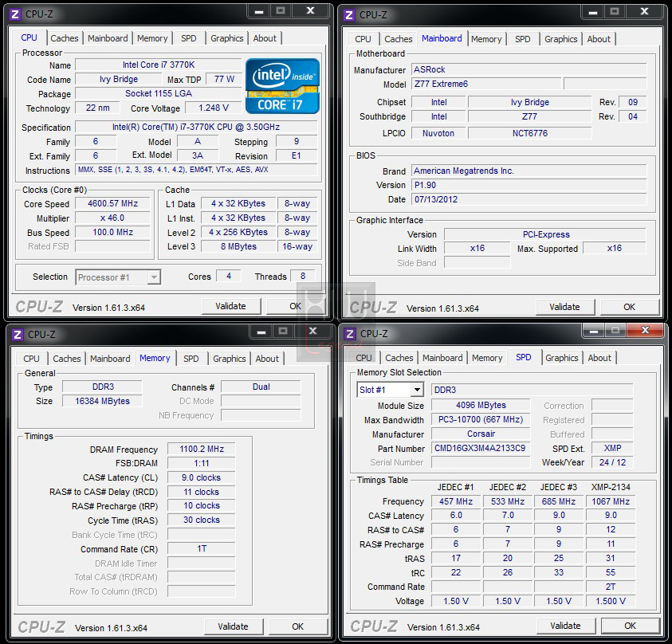Switch to Caches tab in SPD window
This screenshot has height=644, width=672.
[399, 358]
